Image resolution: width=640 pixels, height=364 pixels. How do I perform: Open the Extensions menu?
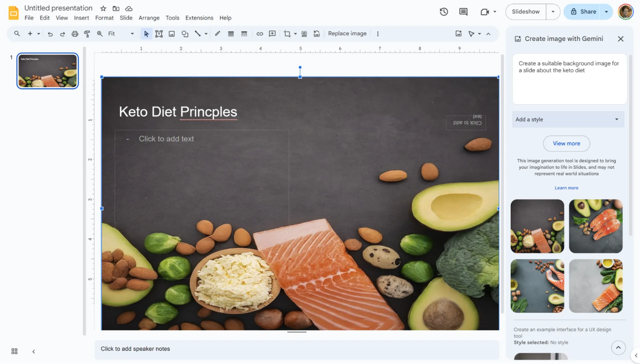(199, 18)
